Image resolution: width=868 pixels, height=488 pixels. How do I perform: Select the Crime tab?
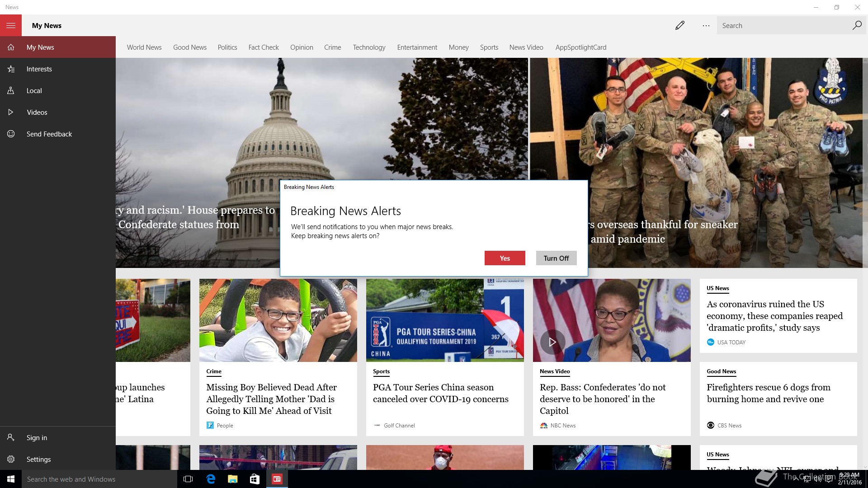(x=332, y=47)
